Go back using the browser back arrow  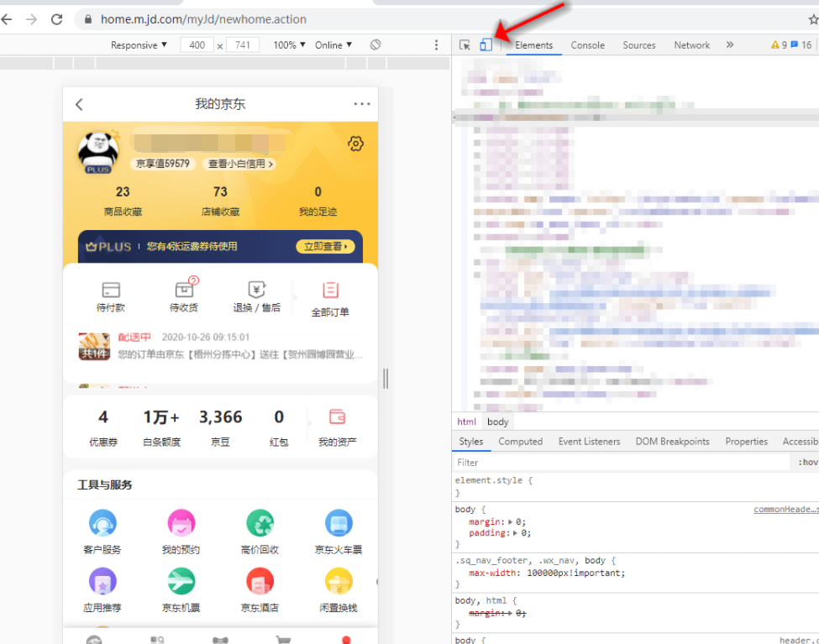(x=7, y=19)
